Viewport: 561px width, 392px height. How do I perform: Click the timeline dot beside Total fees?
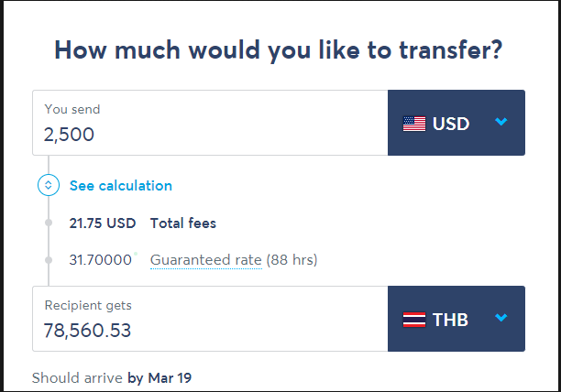49,223
